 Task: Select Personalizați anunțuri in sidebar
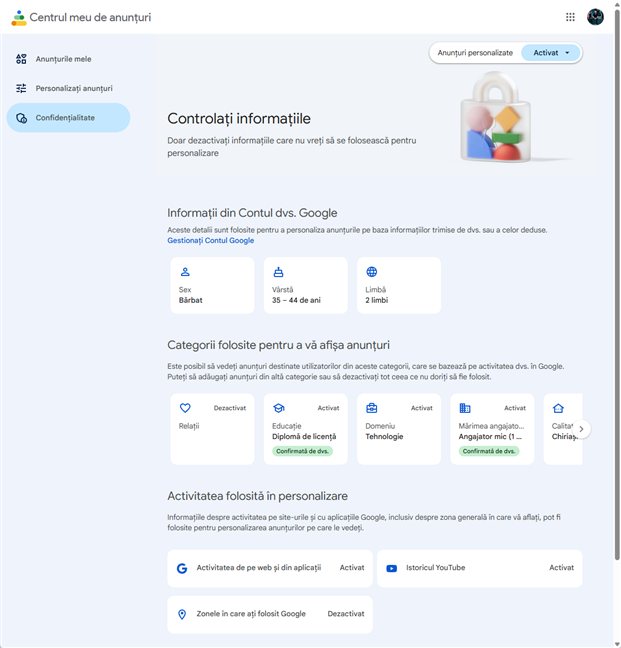tap(73, 88)
